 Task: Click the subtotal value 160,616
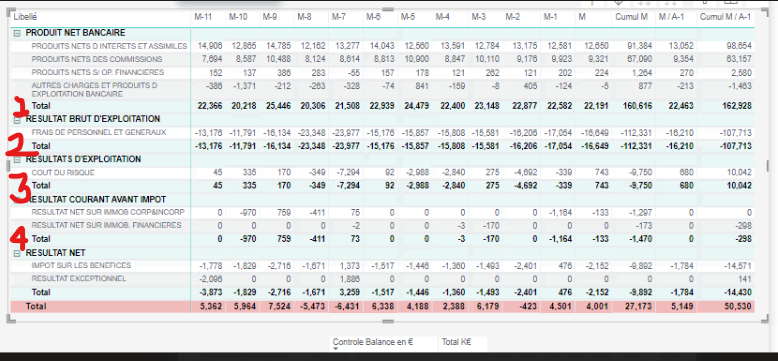(638, 106)
